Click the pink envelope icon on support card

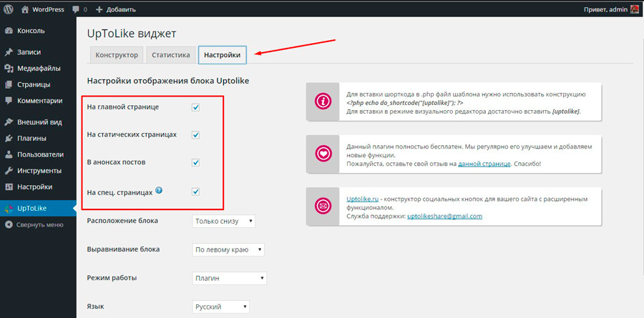[x=323, y=207]
